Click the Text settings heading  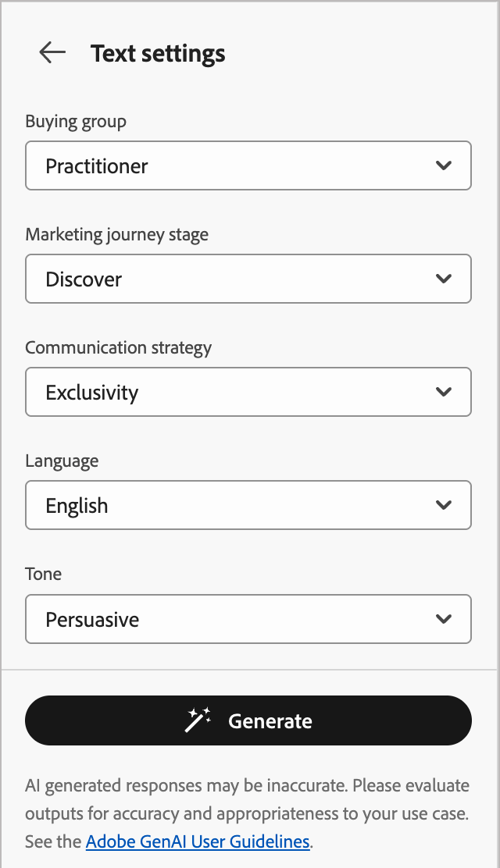click(x=158, y=53)
